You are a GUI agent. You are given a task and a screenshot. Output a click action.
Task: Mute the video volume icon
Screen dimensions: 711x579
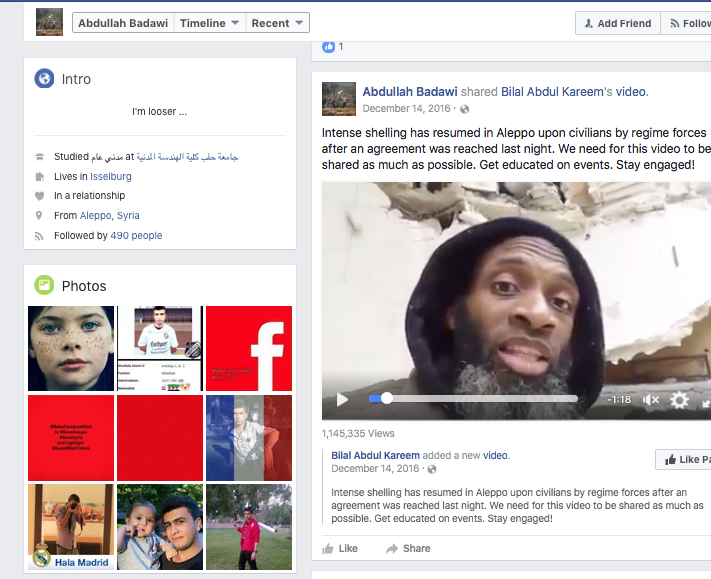point(651,399)
